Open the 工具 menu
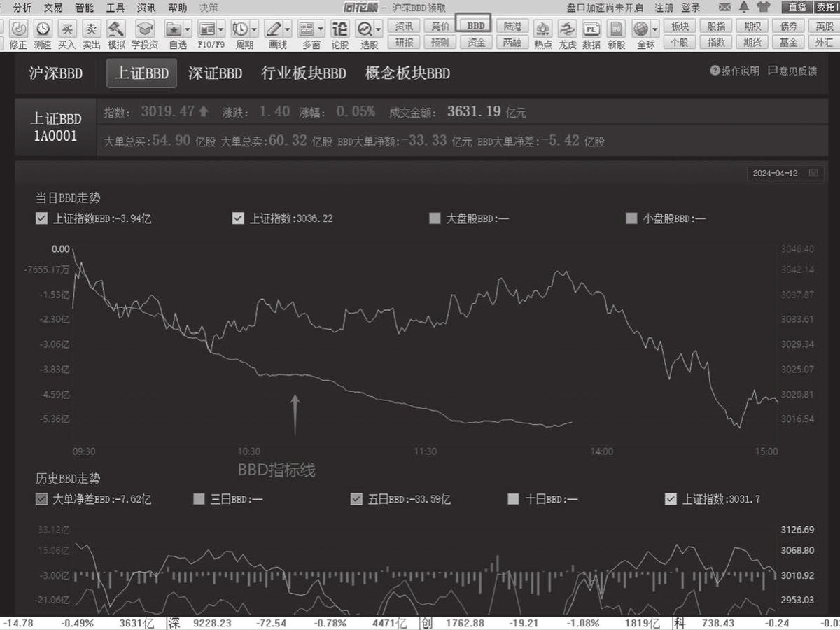 click(116, 8)
